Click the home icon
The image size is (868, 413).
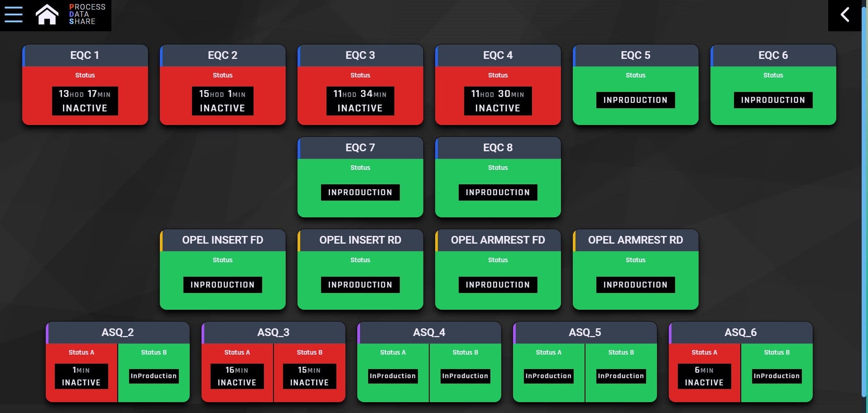point(47,14)
